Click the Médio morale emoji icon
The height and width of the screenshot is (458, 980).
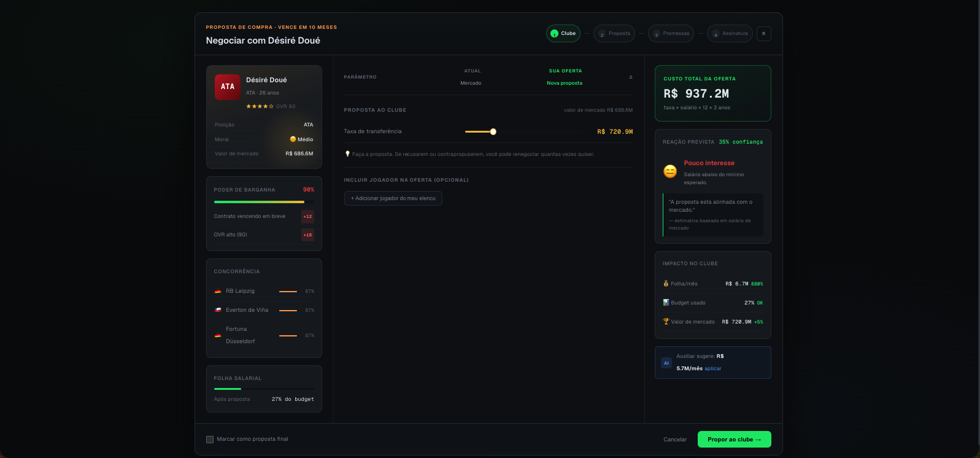click(x=293, y=139)
